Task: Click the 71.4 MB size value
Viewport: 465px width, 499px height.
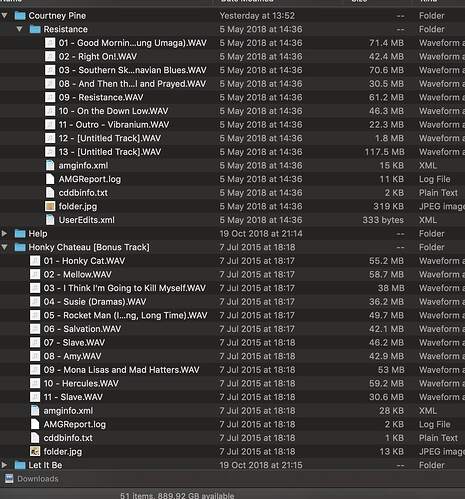Action: (x=386, y=43)
